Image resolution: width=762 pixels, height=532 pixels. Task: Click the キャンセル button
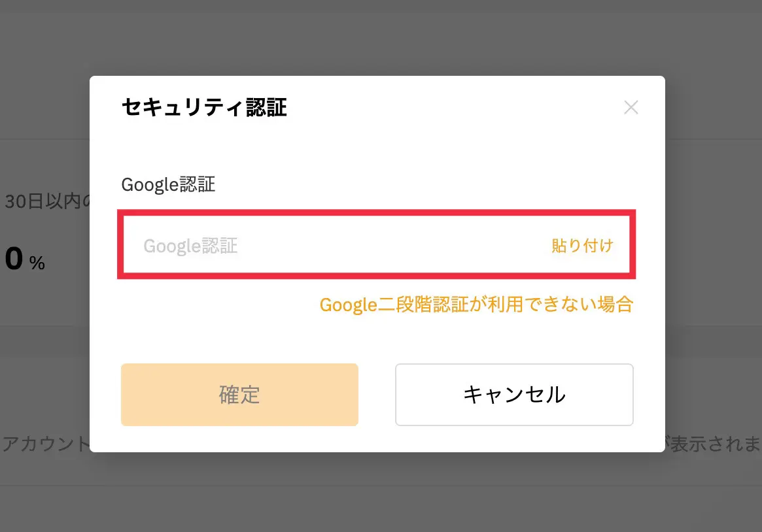click(x=514, y=395)
